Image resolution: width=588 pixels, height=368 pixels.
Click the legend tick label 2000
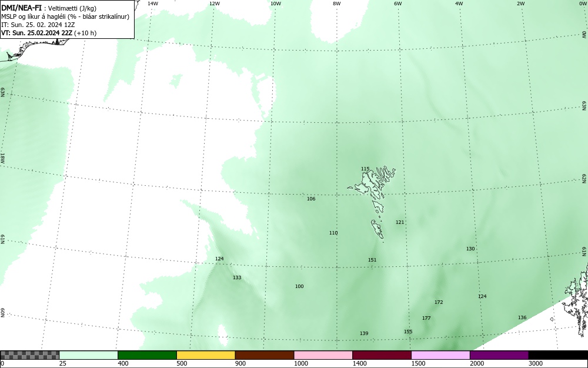[477, 363]
